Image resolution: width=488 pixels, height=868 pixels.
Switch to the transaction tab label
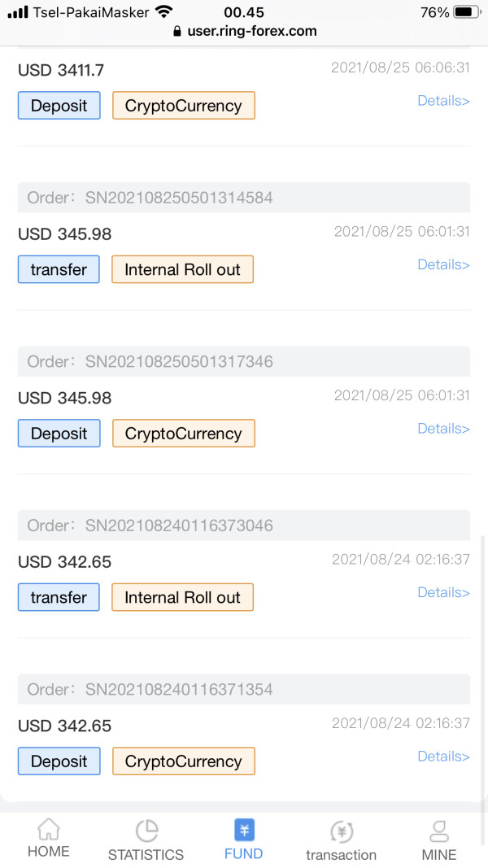[x=342, y=855]
